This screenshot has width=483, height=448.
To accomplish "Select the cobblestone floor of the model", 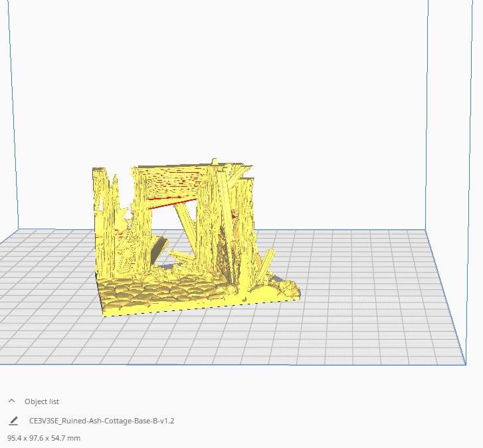I will (x=159, y=294).
